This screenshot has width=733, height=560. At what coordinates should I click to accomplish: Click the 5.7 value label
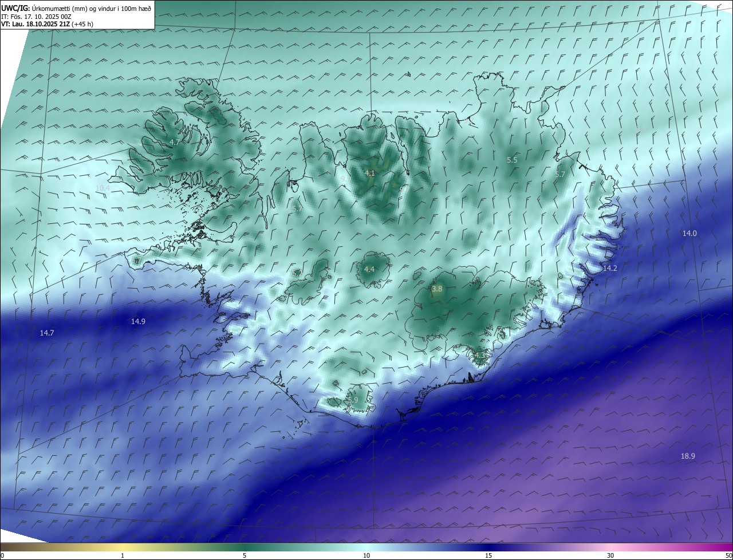coord(560,174)
